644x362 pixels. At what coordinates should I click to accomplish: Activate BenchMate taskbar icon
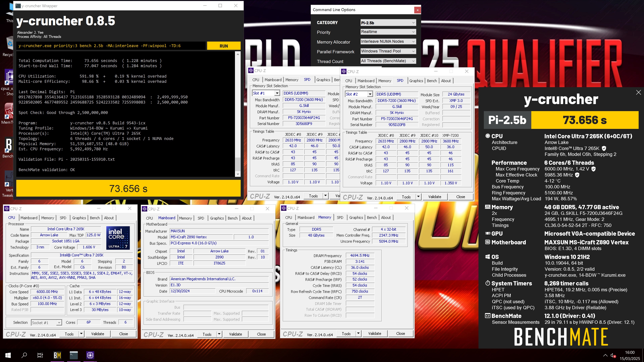point(57,355)
